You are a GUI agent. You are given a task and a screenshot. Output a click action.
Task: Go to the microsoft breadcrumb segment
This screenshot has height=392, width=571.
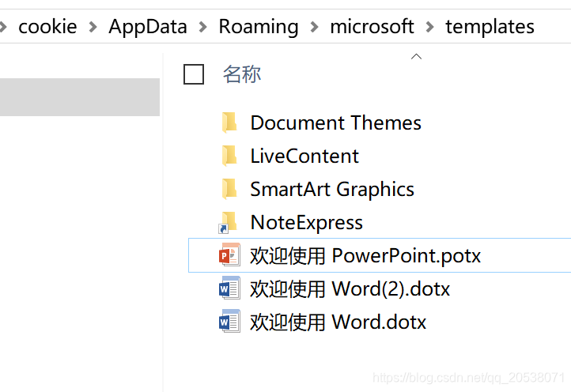pos(372,27)
